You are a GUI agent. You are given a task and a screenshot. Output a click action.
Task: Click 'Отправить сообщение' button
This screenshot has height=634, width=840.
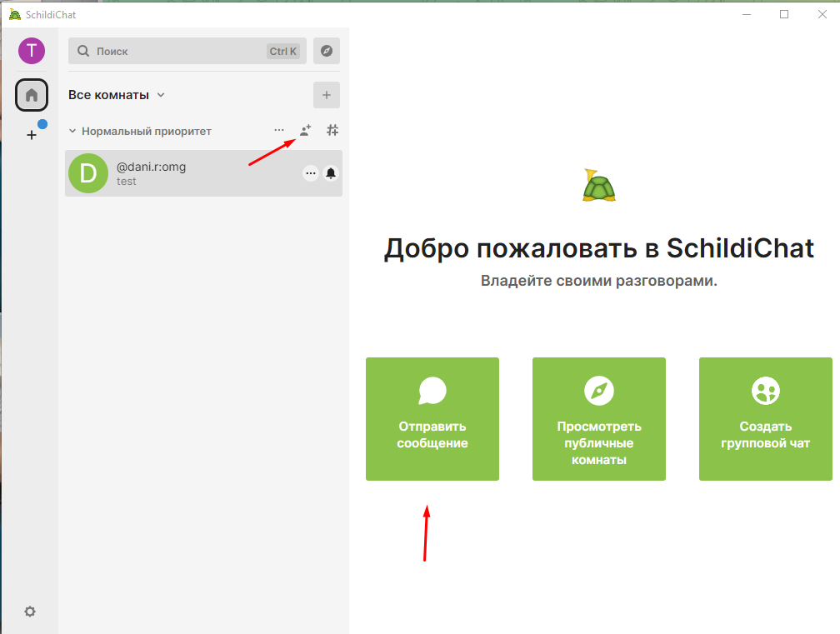pyautogui.click(x=432, y=419)
